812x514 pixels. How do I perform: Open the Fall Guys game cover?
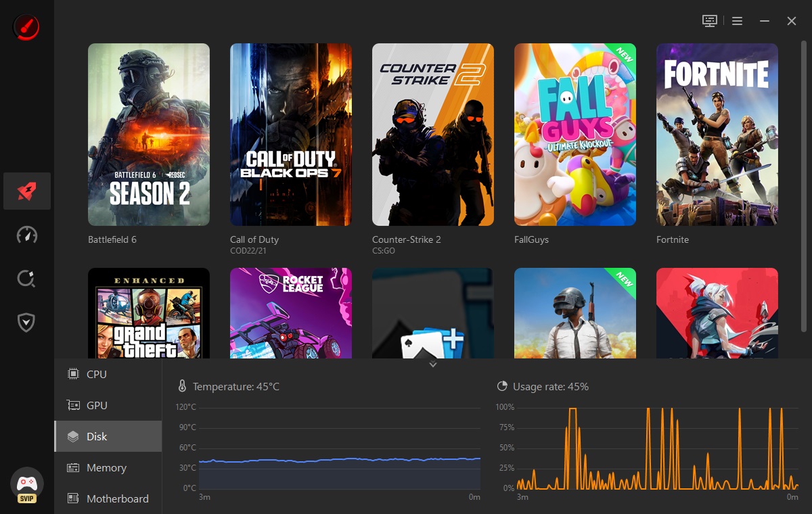[x=575, y=135]
